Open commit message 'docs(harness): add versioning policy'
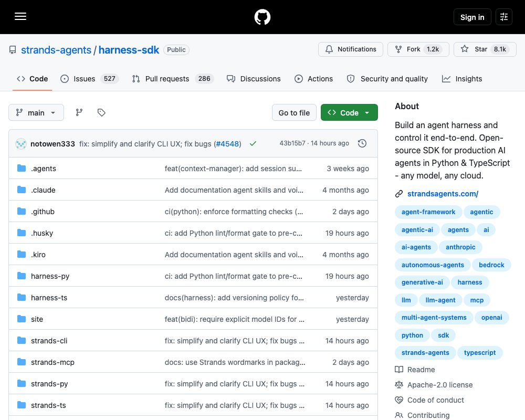This screenshot has height=420, width=525. tap(234, 298)
